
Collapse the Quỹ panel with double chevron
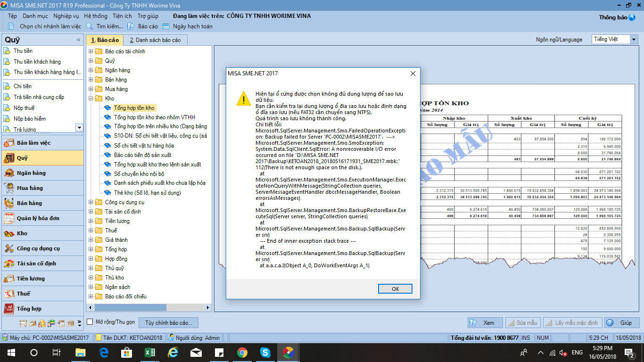[78, 40]
